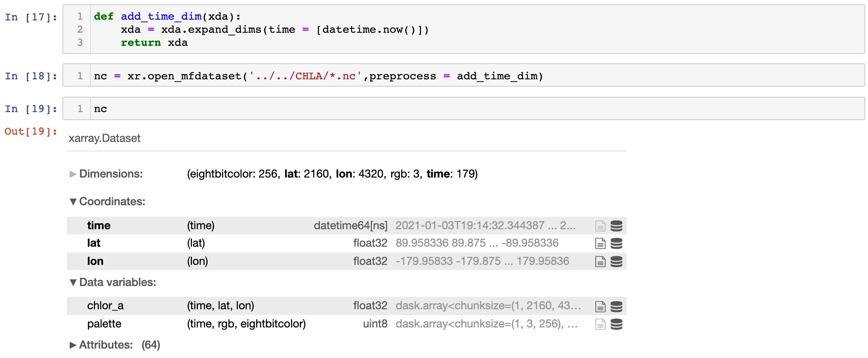868x358 pixels.
Task: Click the In [17] cell prompt
Action: pyautogui.click(x=31, y=17)
